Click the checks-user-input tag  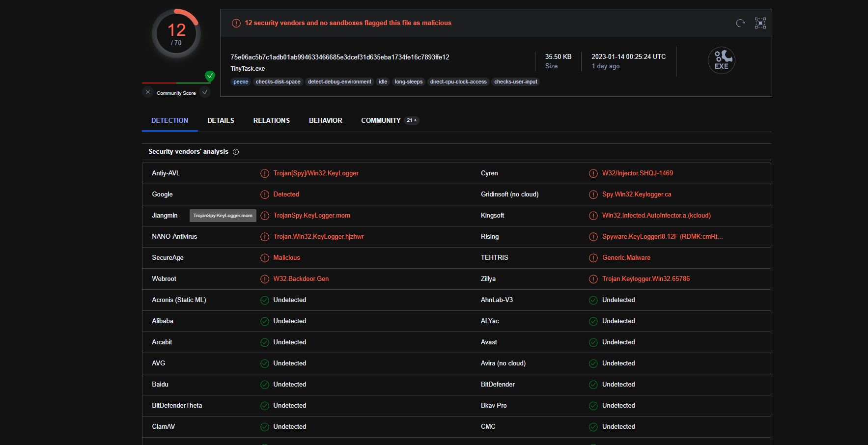point(516,82)
